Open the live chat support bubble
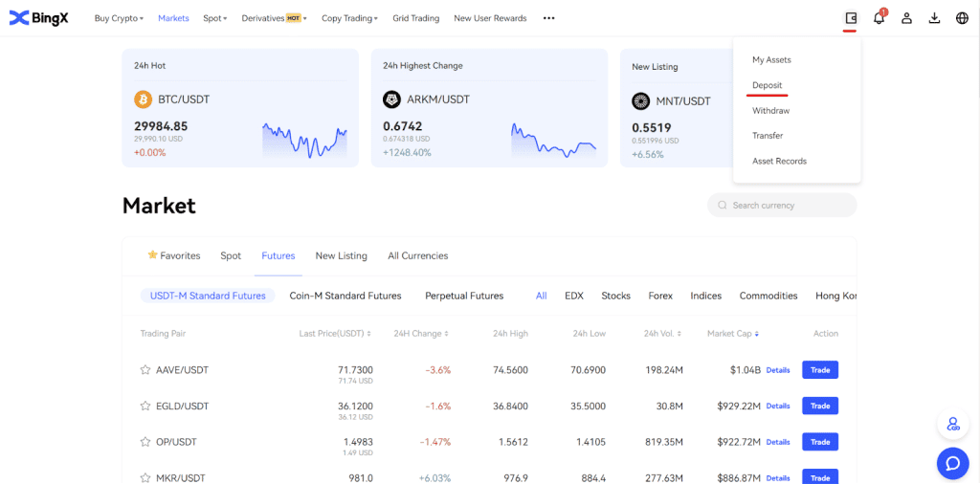The height and width of the screenshot is (484, 980). point(952,463)
